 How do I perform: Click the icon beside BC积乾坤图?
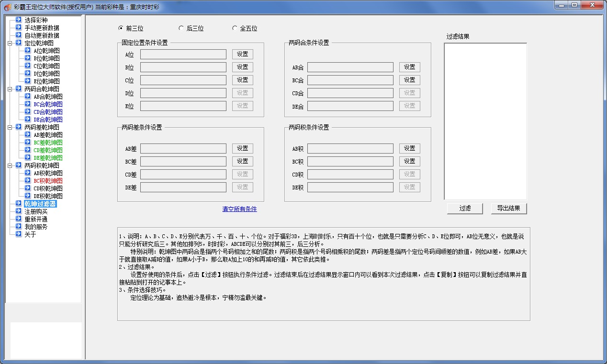pos(28,181)
